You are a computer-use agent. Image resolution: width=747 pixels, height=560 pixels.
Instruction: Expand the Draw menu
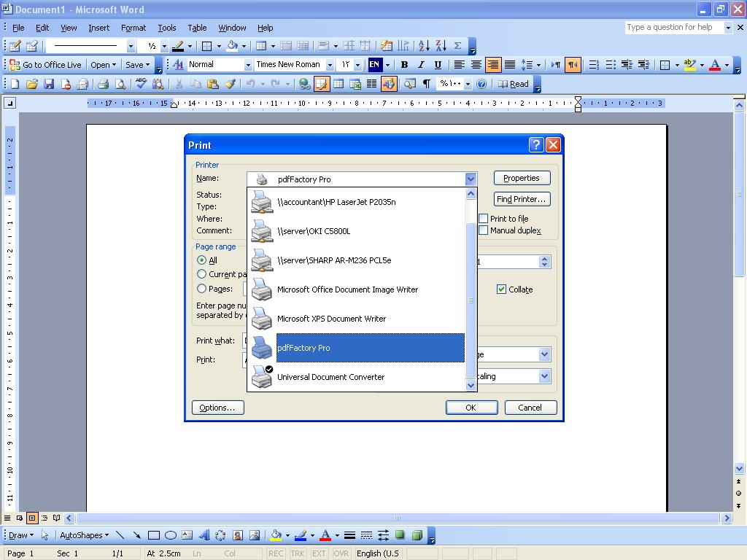21,535
